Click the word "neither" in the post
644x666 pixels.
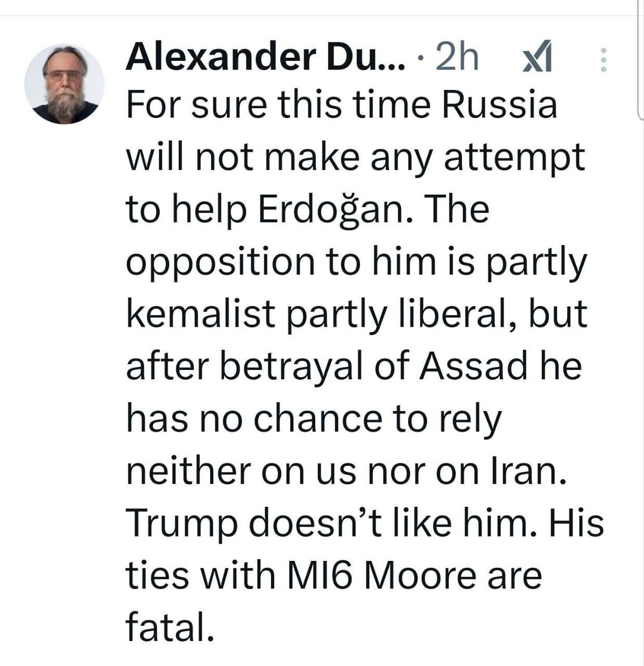point(187,471)
